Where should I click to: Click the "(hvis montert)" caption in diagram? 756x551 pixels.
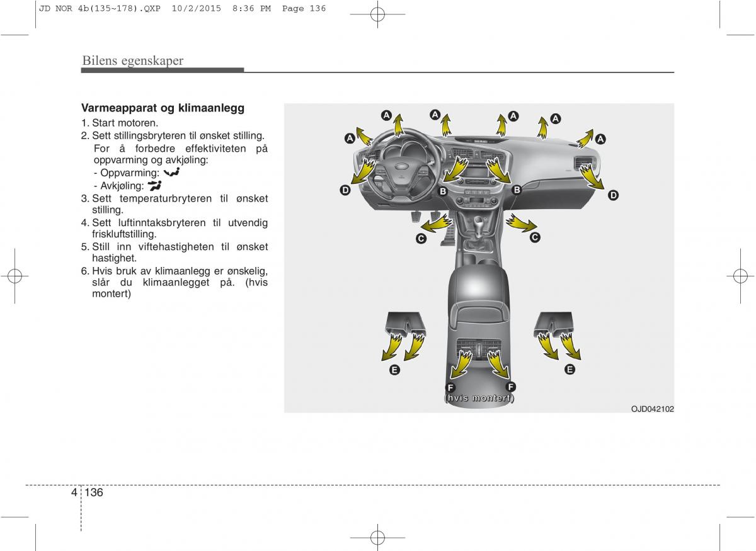click(479, 399)
